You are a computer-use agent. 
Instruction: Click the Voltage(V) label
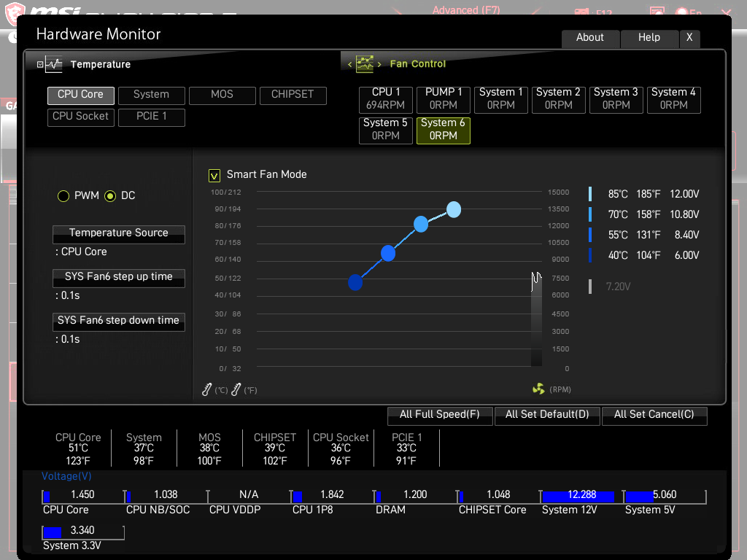(x=66, y=476)
